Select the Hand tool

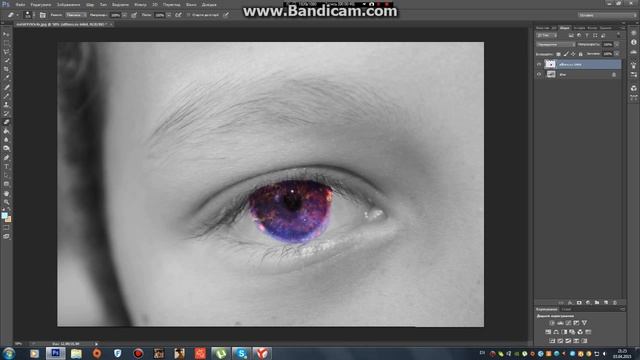pyautogui.click(x=6, y=193)
